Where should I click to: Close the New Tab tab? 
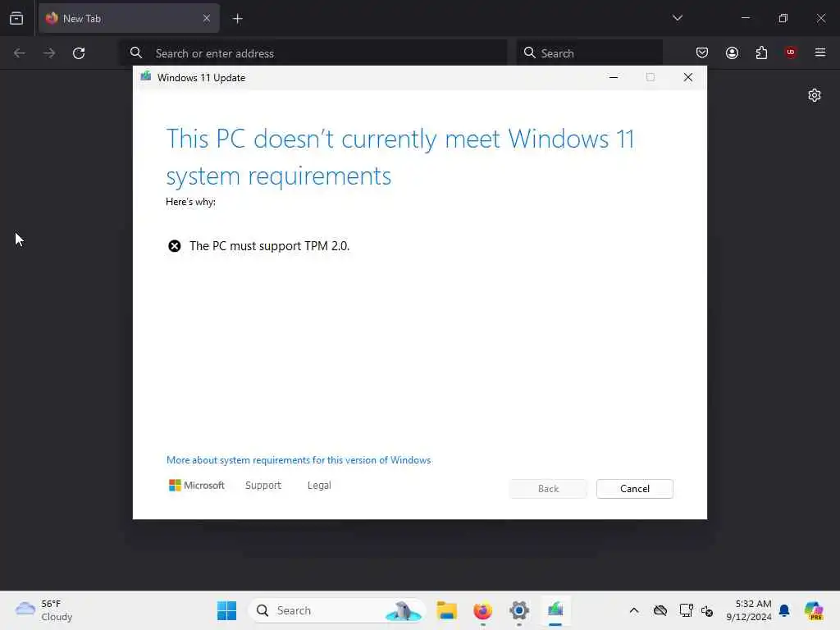tap(207, 18)
